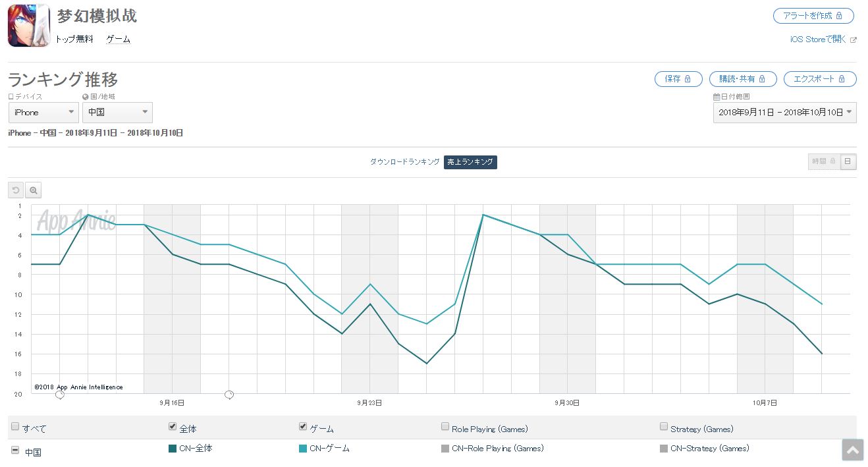The height and width of the screenshot is (467, 868).
Task: Open the iOS Store external link
Action: (x=823, y=40)
